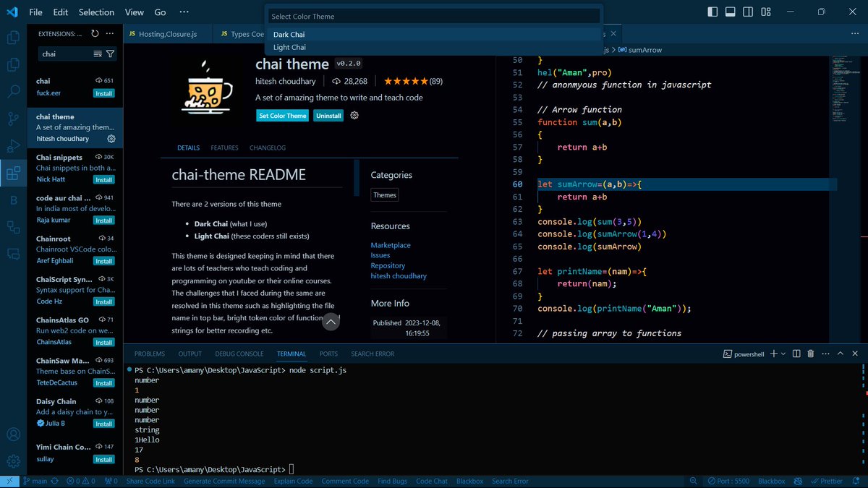Select the powershell terminal shell label
Screen dimensions: 868x488
(x=745, y=354)
